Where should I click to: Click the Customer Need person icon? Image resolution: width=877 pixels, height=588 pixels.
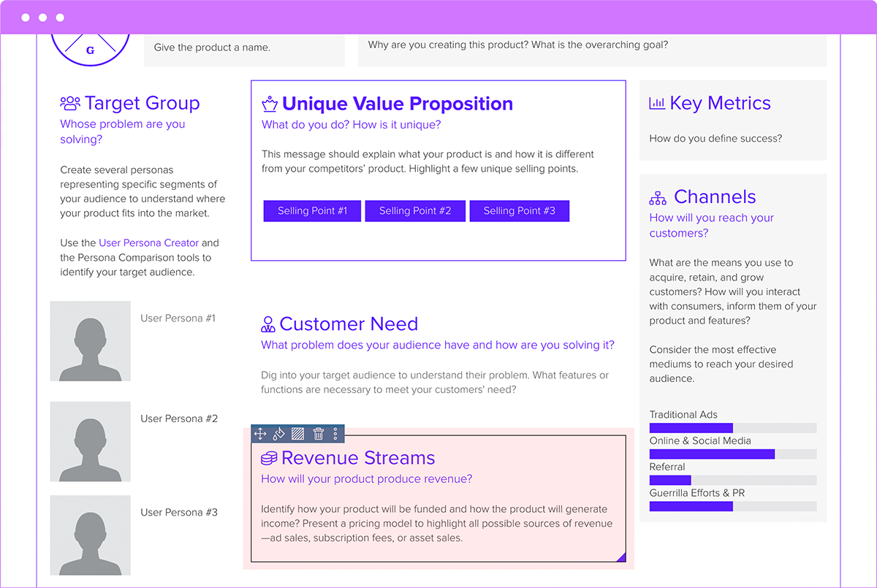(x=267, y=324)
